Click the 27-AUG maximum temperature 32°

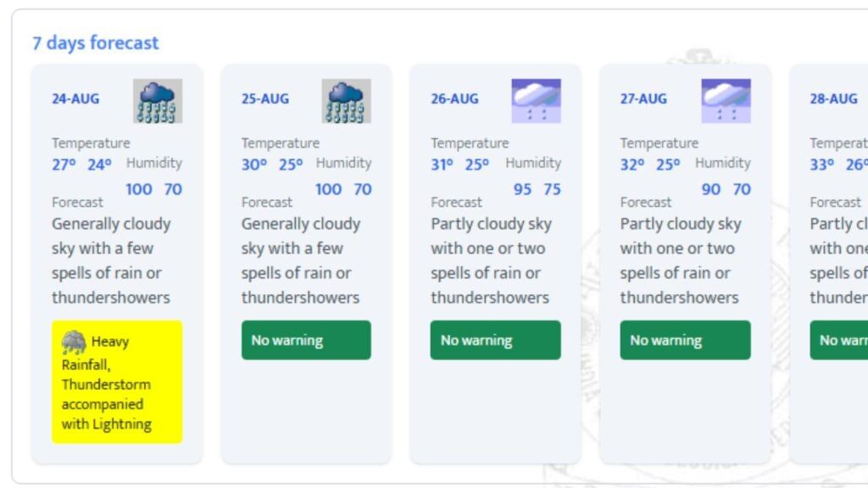[x=632, y=165]
